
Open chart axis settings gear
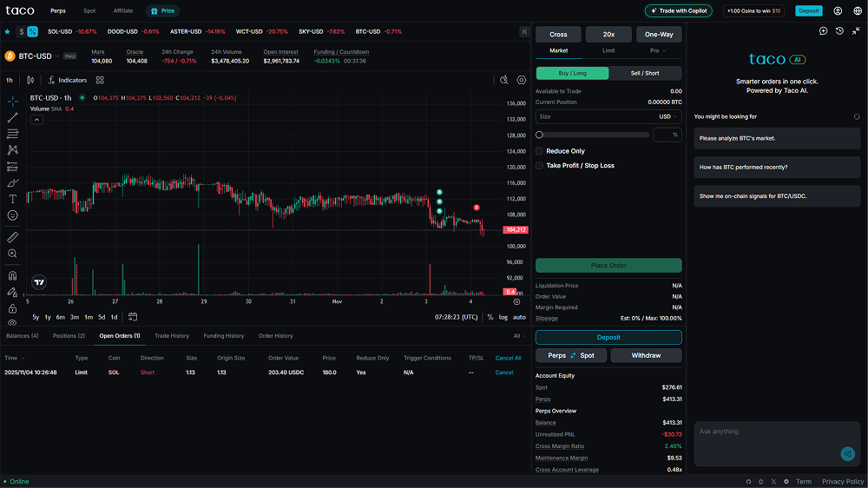click(x=516, y=302)
